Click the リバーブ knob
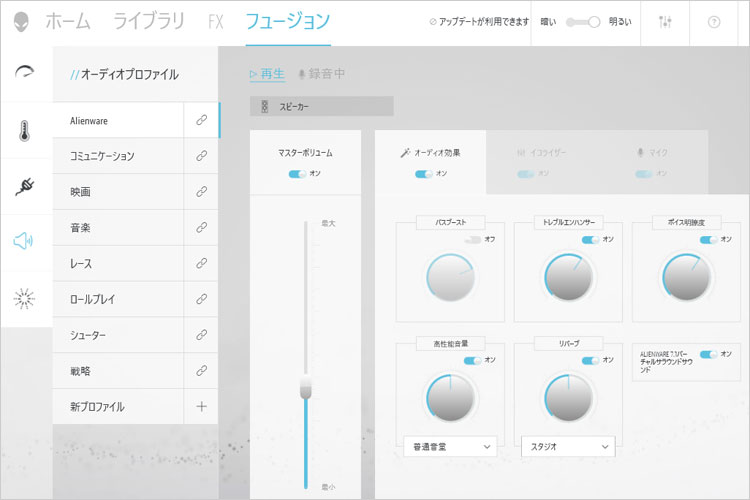 click(x=568, y=398)
